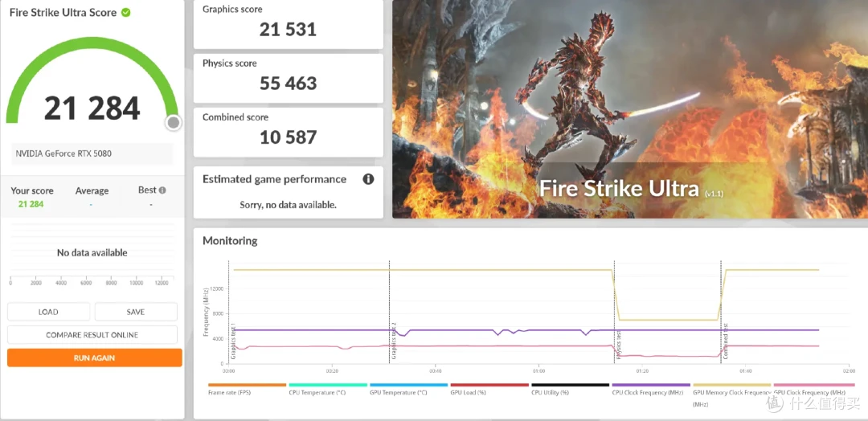Click the Your score green value
868x421 pixels.
pyautogui.click(x=31, y=204)
